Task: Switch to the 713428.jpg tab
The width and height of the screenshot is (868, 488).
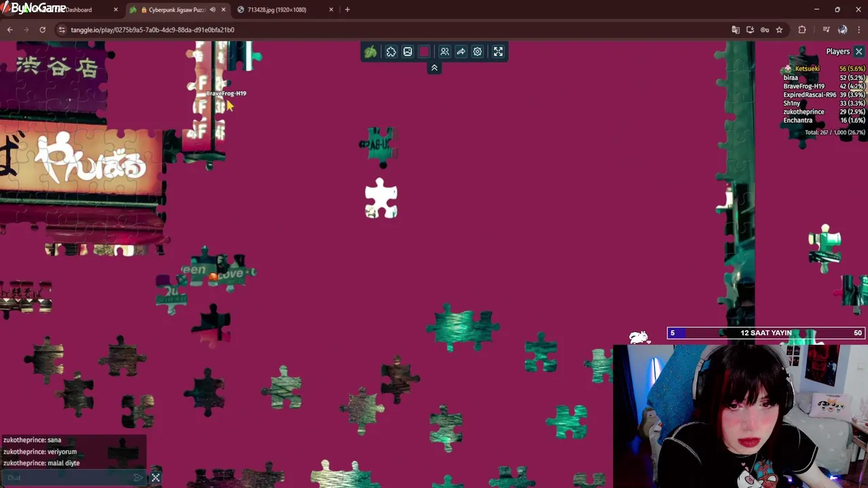Action: [278, 9]
